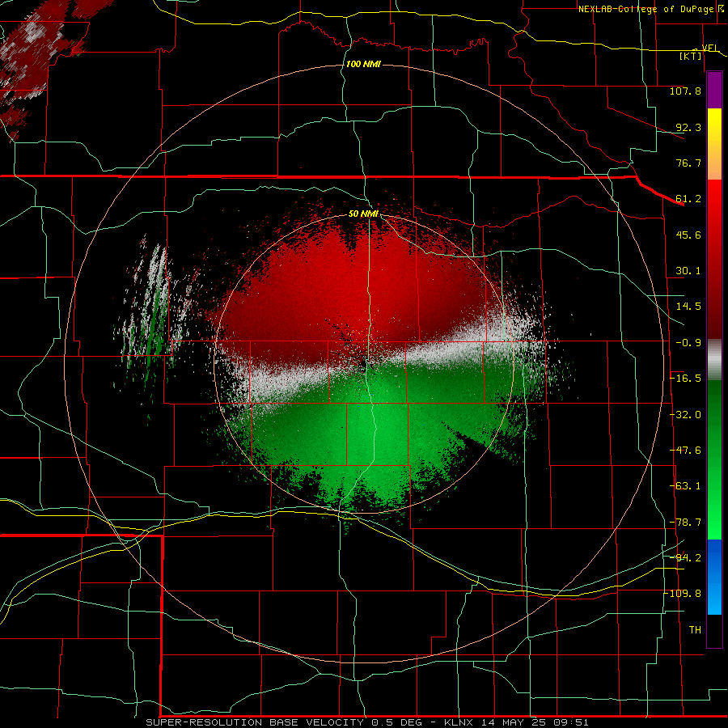Click the TH legend label
Viewport: 728px width, 728px height.
tap(695, 630)
